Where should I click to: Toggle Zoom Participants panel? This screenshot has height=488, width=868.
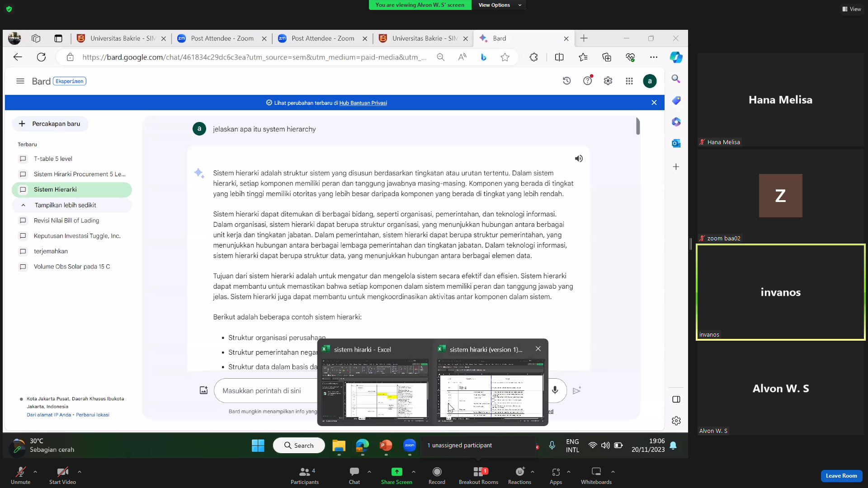(x=305, y=476)
